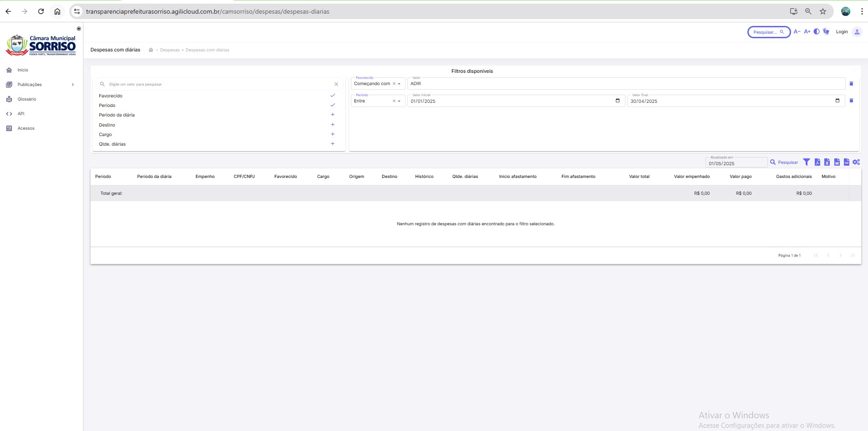The image size is (868, 431).
Task: Uncheck the Período filter checkmark
Action: coord(332,105)
